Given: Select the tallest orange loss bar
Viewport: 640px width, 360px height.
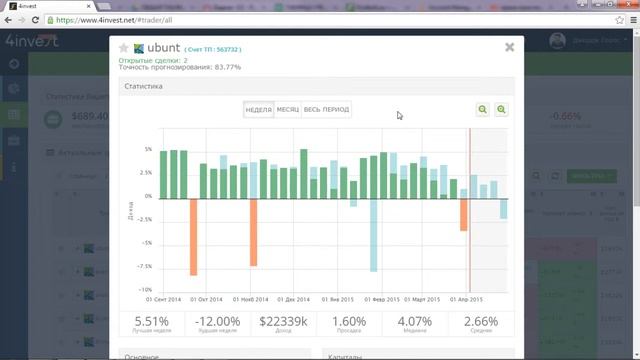Looking at the screenshot, I should click(193, 237).
